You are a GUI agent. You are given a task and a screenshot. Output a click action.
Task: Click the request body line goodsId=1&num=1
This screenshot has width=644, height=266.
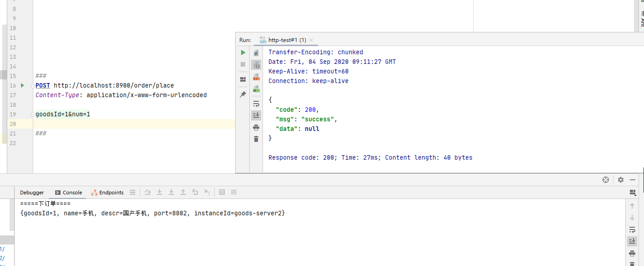point(63,114)
